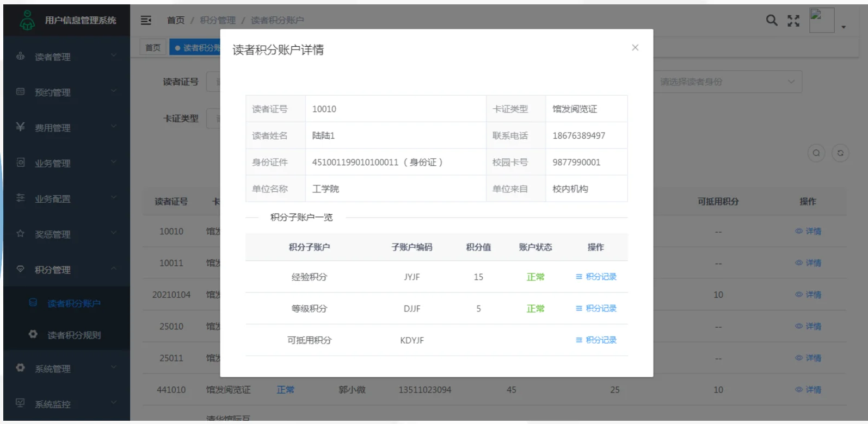The image size is (868, 424).
Task: Open 读者积分规则 in the sidebar
Action: 66,335
